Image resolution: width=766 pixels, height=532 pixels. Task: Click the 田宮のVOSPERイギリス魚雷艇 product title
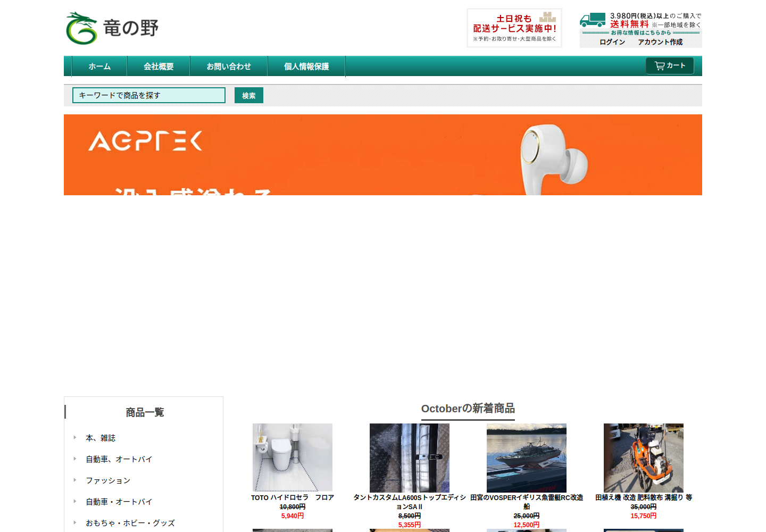point(527,502)
